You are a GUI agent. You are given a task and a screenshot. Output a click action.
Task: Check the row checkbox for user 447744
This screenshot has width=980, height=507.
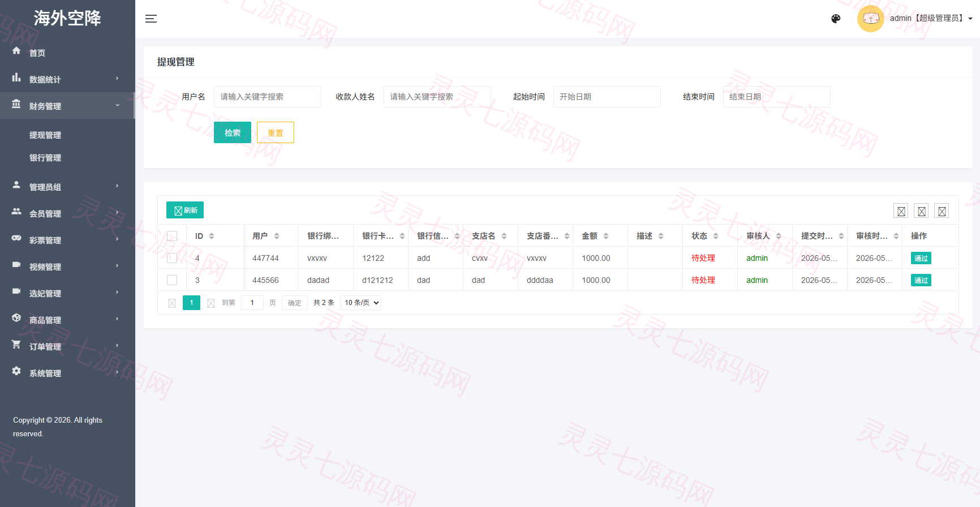(172, 258)
